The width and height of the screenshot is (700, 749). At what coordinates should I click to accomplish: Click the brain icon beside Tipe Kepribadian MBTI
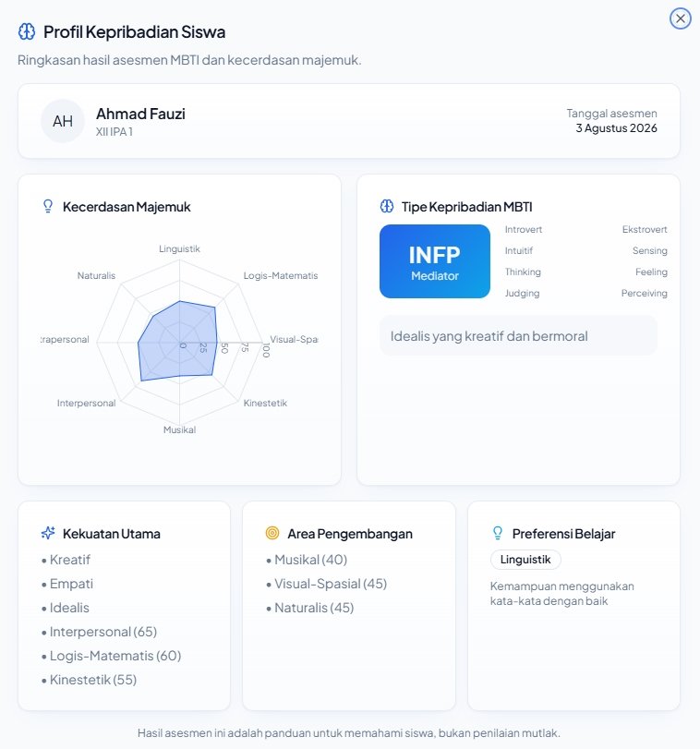pyautogui.click(x=387, y=206)
